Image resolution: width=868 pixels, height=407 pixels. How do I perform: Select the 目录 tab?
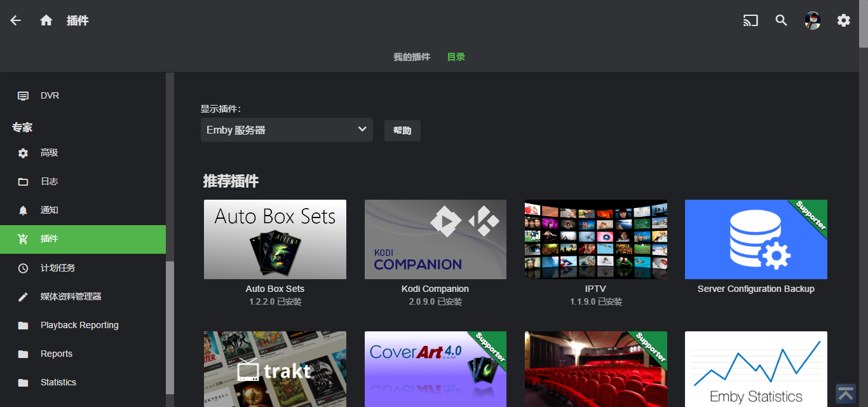point(456,57)
